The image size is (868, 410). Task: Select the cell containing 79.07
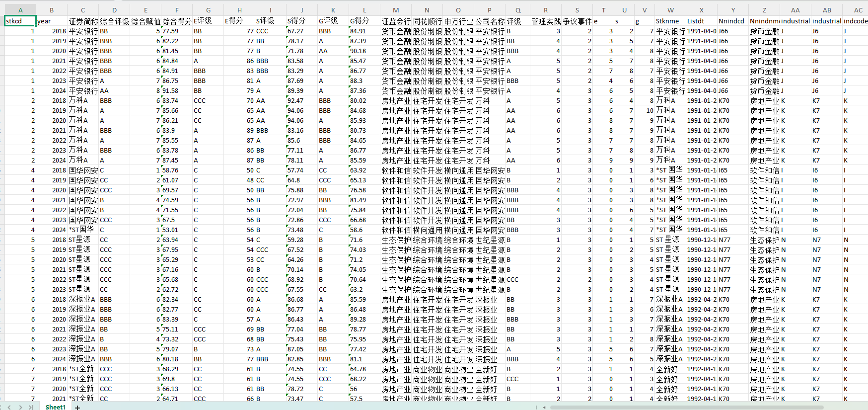pyautogui.click(x=177, y=349)
